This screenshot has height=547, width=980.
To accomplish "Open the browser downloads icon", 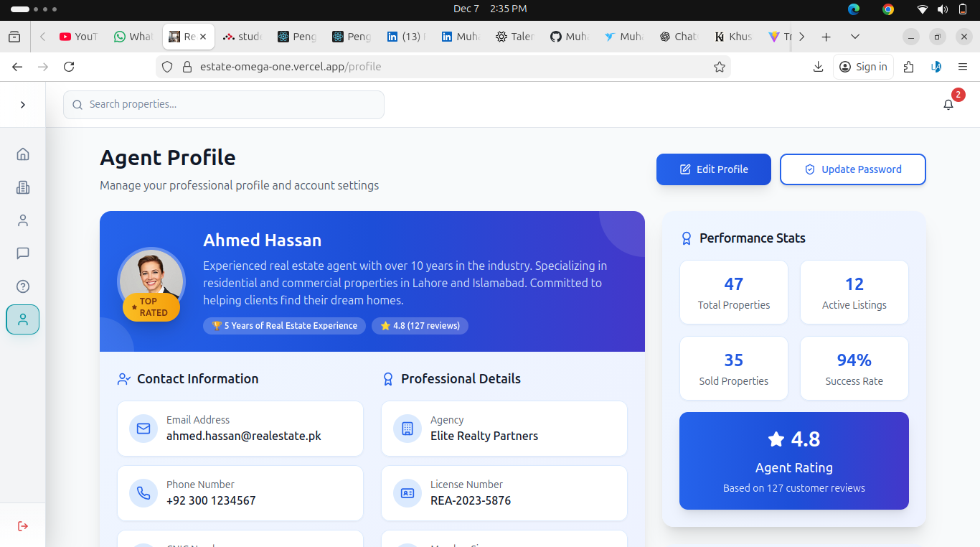I will click(x=818, y=67).
